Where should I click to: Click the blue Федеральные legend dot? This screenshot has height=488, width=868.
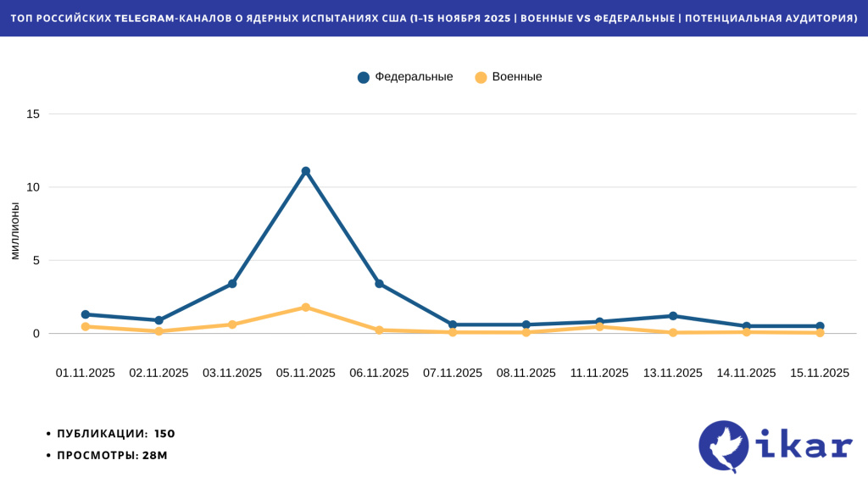point(364,77)
